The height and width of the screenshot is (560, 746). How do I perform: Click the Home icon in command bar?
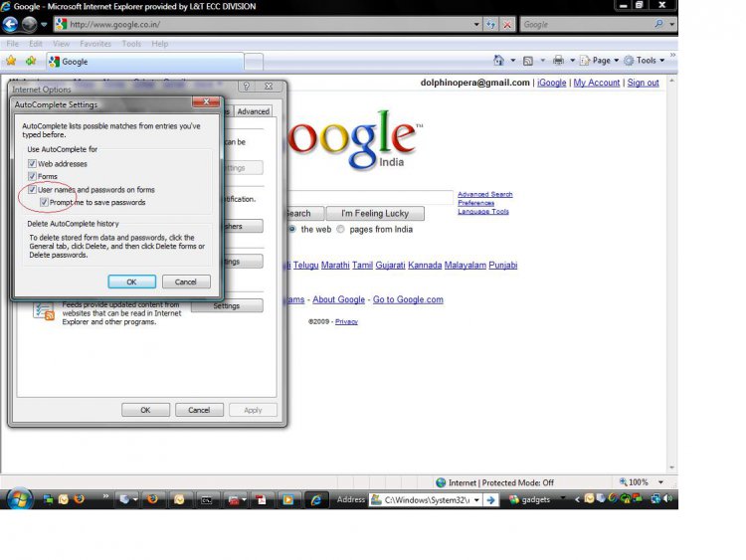pos(498,61)
